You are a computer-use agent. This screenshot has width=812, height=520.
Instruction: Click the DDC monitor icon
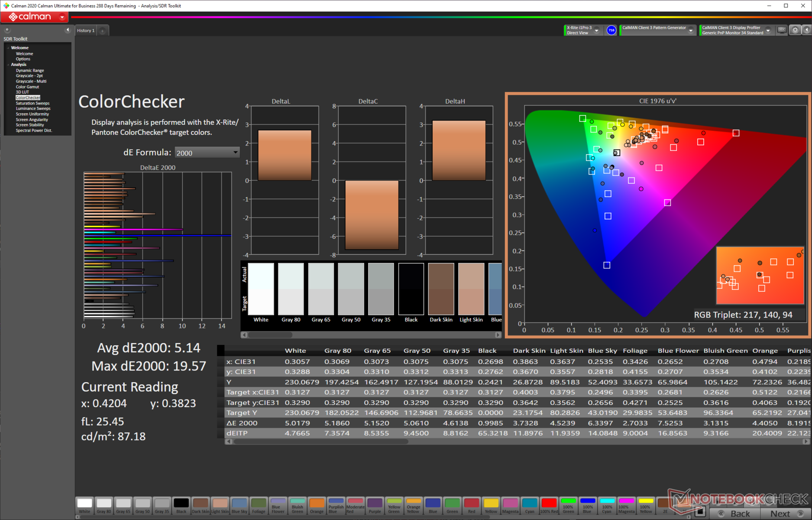(782, 30)
